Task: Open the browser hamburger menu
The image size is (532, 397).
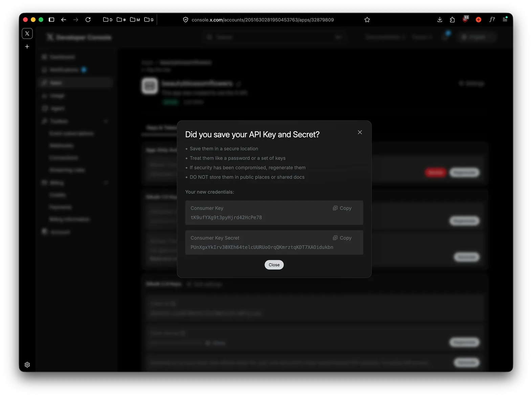Action: tap(505, 19)
